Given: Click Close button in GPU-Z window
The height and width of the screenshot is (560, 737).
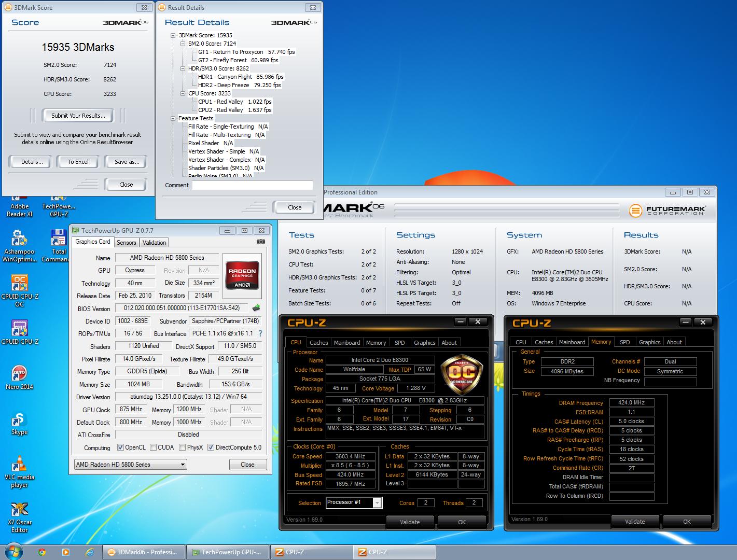Looking at the screenshot, I should point(247,465).
